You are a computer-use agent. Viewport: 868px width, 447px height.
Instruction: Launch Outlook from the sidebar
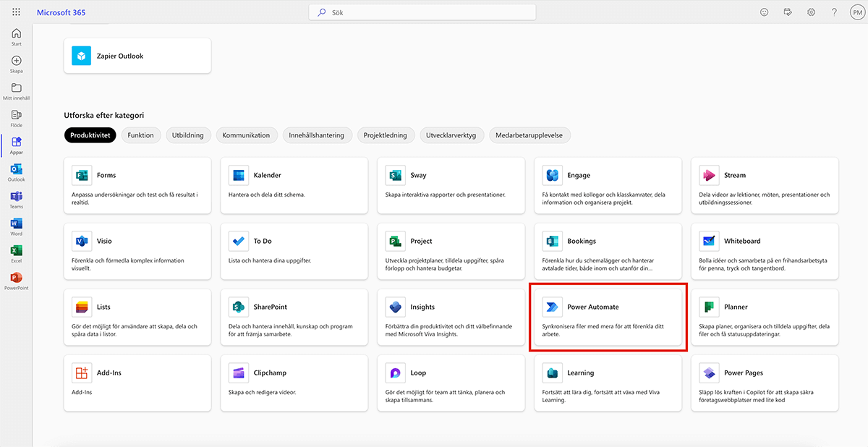pyautogui.click(x=16, y=173)
